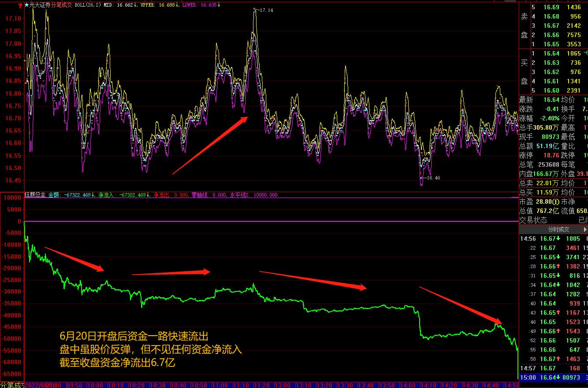Select the 14:56 tick row with volume 1005
This screenshot has width=588, height=388.
(x=554, y=239)
